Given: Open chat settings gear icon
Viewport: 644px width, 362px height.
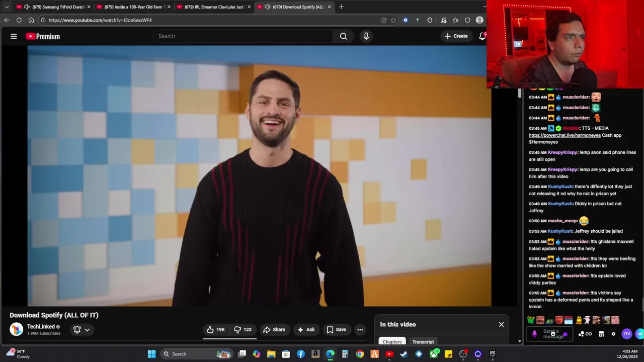Looking at the screenshot, I should click(613, 334).
